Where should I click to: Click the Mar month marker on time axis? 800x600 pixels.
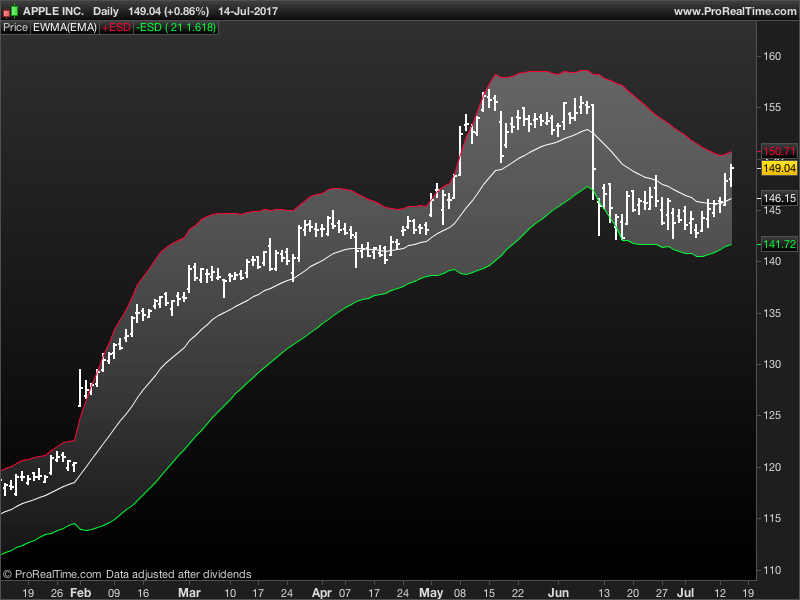[189, 592]
